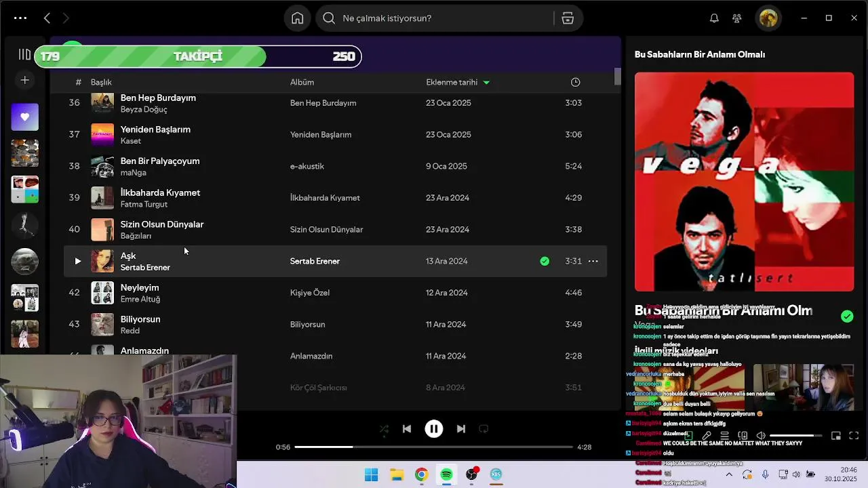
Task: Open the playback queue icon
Action: click(724, 436)
